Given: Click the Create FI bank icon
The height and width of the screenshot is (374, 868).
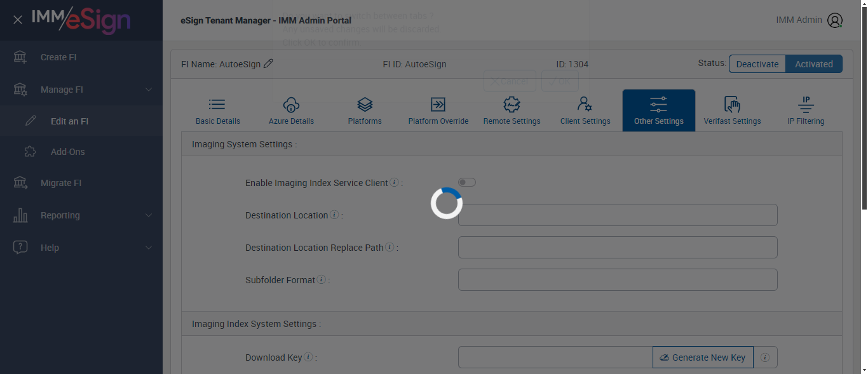Looking at the screenshot, I should pyautogui.click(x=20, y=57).
